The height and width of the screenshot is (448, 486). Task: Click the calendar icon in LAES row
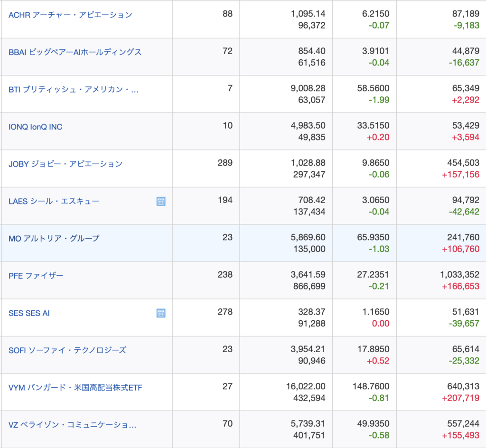point(161,201)
